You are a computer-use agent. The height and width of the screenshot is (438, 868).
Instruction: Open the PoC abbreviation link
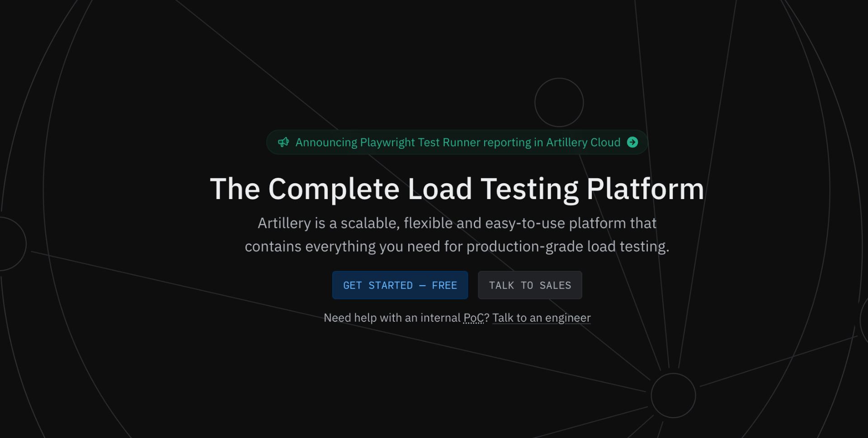click(x=473, y=318)
